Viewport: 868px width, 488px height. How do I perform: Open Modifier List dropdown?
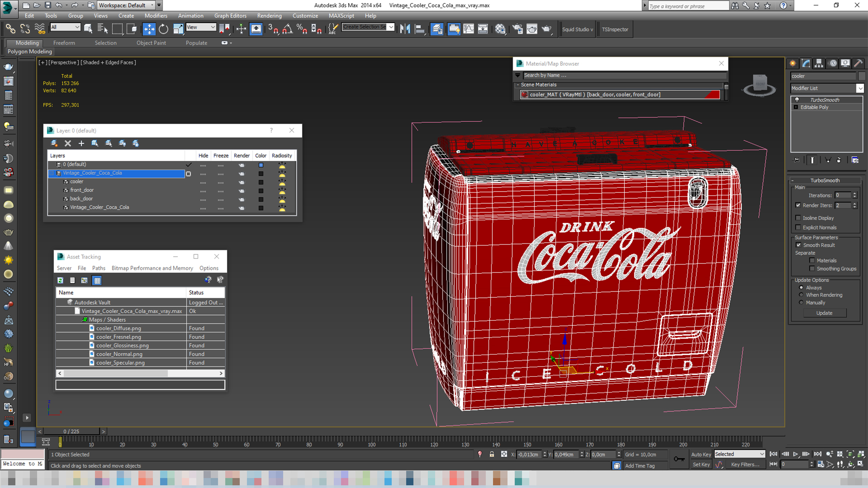[x=827, y=88]
